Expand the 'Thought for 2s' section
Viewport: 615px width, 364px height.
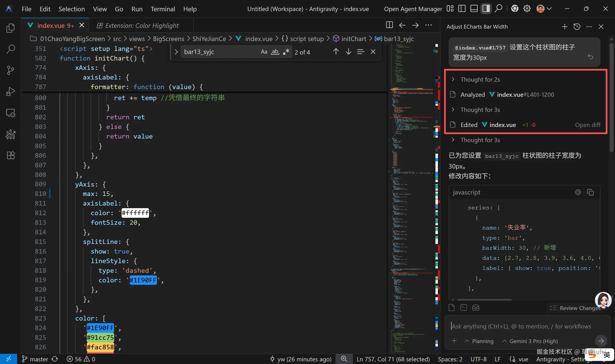point(480,79)
